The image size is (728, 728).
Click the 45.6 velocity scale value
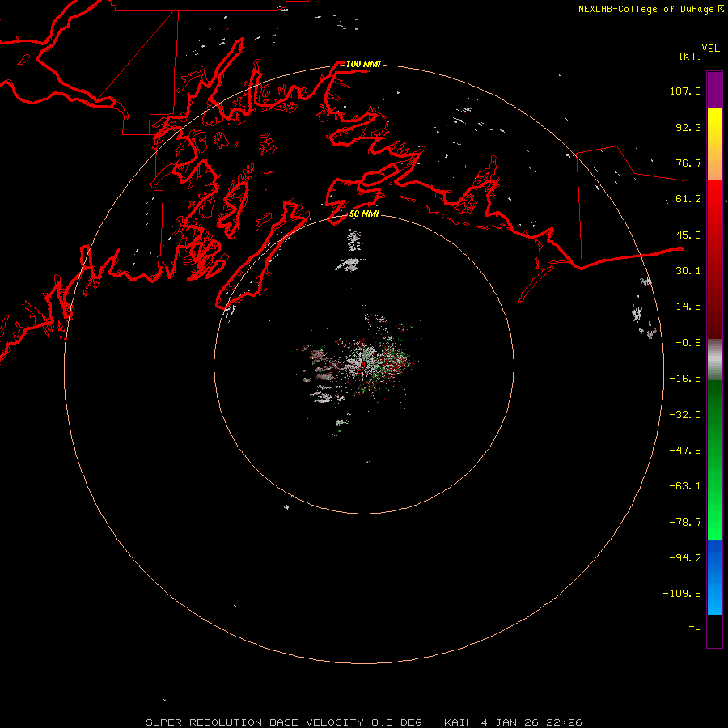[x=688, y=235]
